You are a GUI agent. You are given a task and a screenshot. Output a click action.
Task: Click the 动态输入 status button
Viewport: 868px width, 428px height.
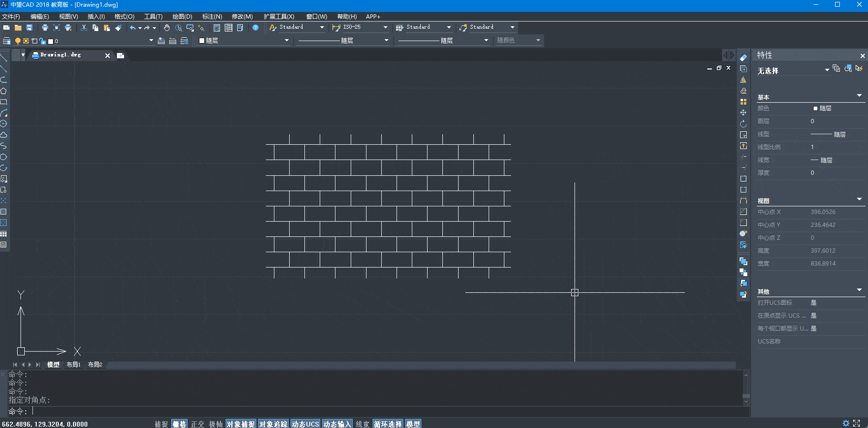[x=337, y=424]
